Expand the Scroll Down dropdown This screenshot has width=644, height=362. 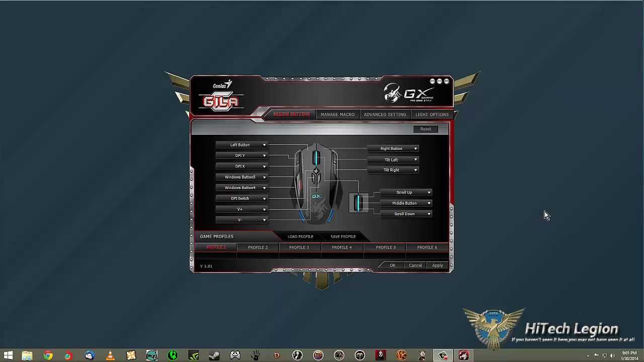point(406,214)
